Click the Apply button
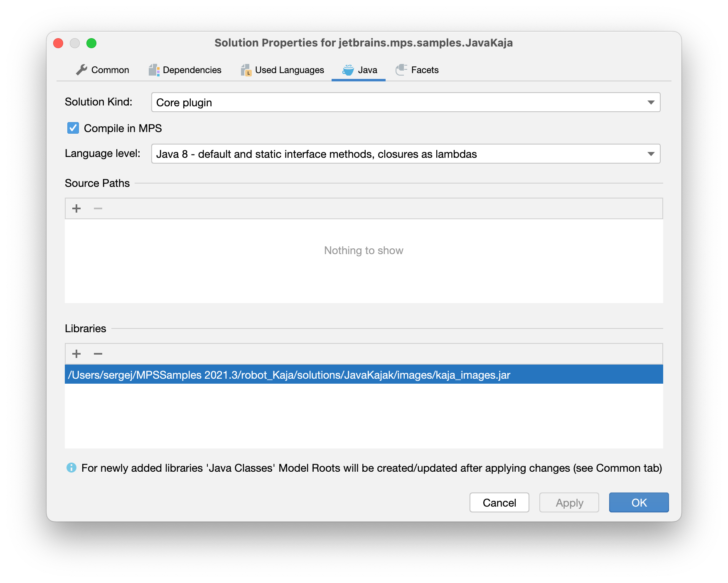This screenshot has height=583, width=728. coord(569,502)
